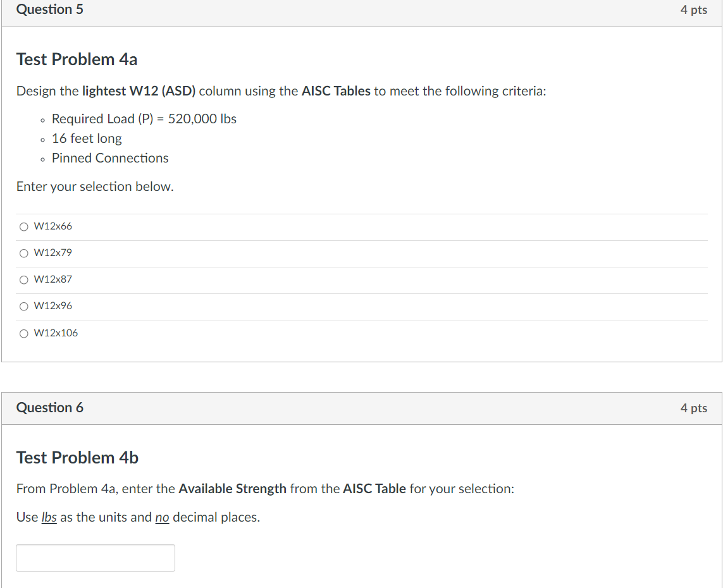
Task: Click the 'Enter your selection below.' text
Action: pyautogui.click(x=95, y=187)
